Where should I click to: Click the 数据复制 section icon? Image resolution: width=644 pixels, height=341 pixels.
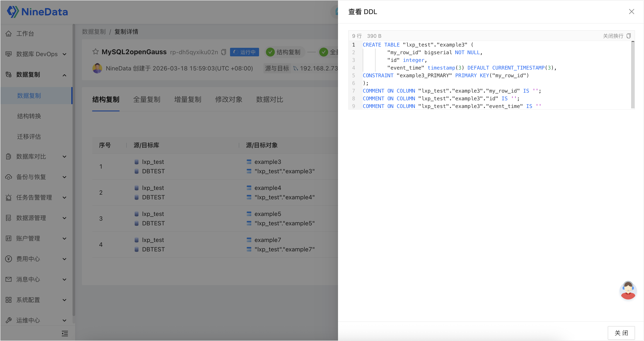9,74
